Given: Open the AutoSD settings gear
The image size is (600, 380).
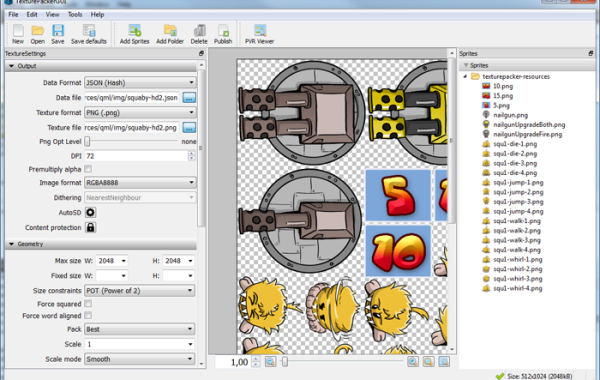Looking at the screenshot, I should pyautogui.click(x=90, y=212).
